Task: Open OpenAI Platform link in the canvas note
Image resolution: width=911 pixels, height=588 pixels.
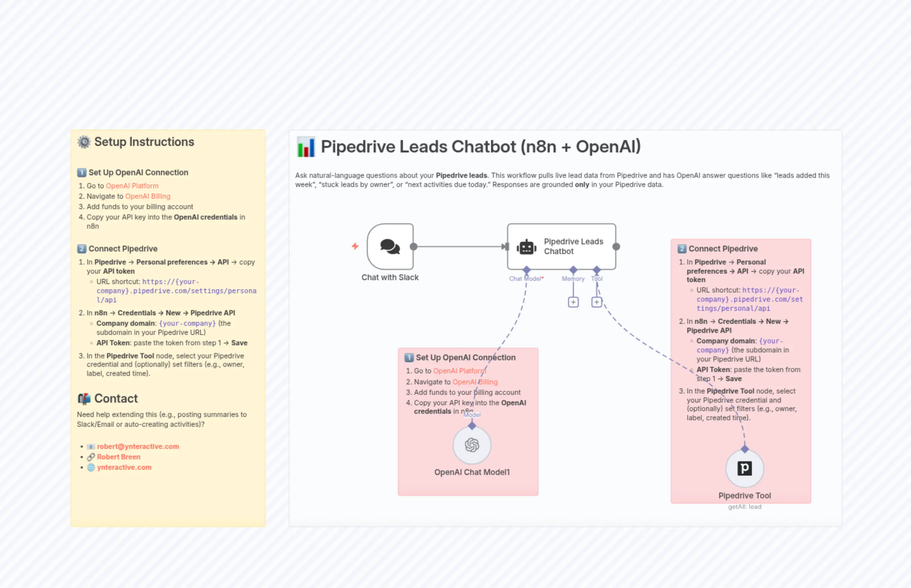Action: 459,371
